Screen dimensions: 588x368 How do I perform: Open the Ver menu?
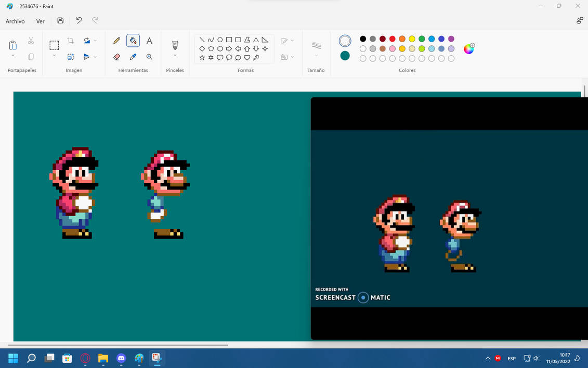pyautogui.click(x=40, y=21)
